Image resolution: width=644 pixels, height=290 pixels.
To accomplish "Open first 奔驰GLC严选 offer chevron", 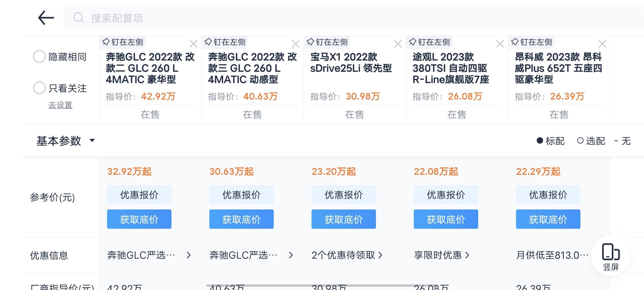I will (189, 255).
